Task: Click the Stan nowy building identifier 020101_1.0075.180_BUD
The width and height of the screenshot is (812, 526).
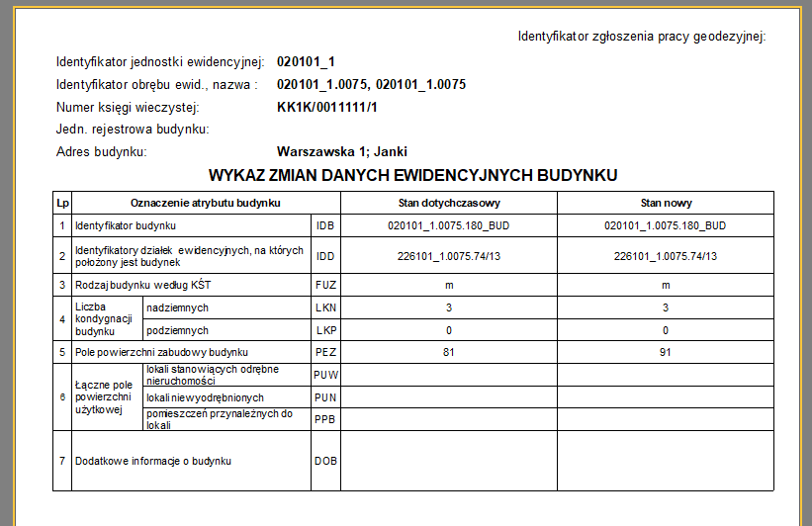Action: click(666, 225)
